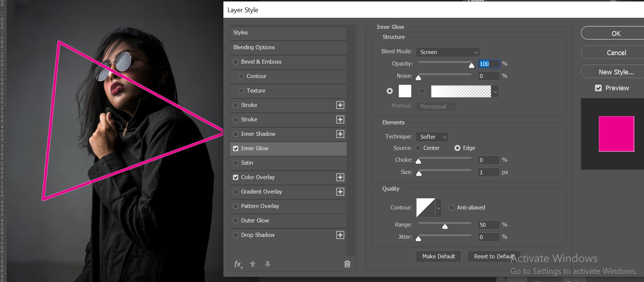Add another Inner Shadow effect
Screen dimensions: 644x282
coord(340,134)
